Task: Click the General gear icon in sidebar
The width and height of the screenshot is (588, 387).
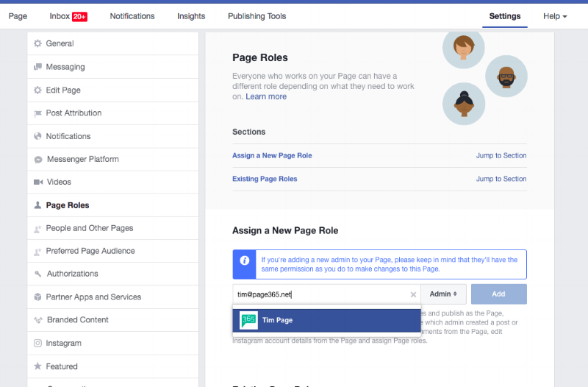Action: point(37,43)
